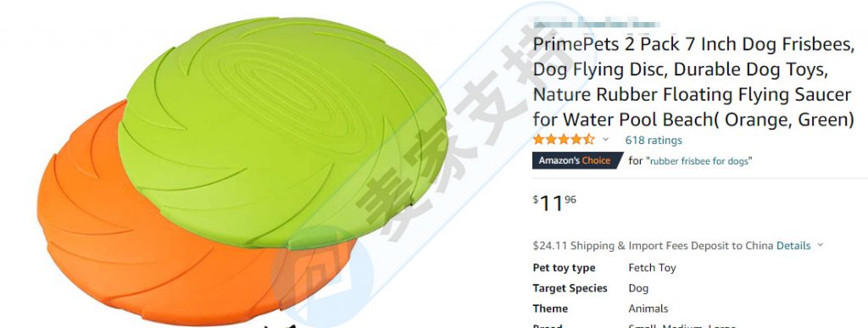Expand the chevron next to star rating
868x328 pixels.
click(x=605, y=139)
